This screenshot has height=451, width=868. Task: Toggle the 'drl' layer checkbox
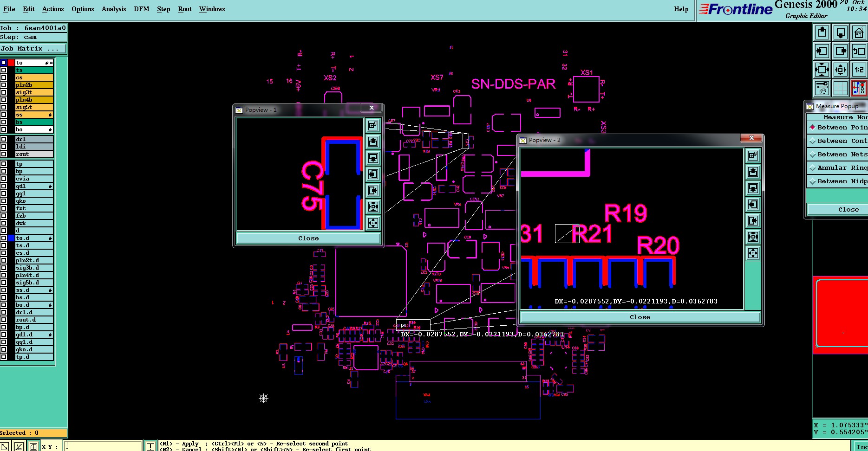click(4, 139)
